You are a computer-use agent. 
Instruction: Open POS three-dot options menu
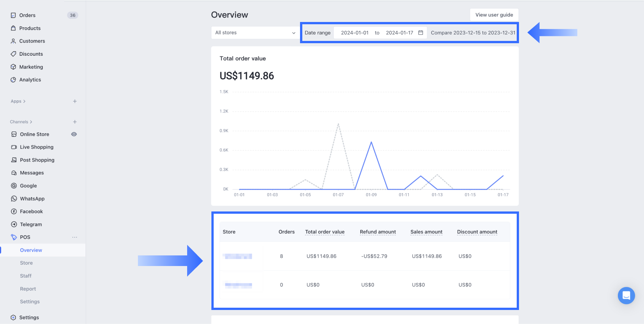(x=75, y=237)
